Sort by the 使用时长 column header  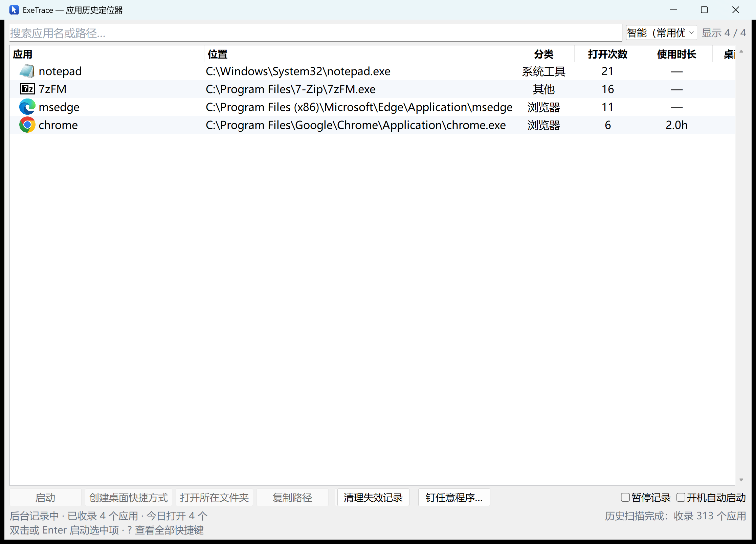pyautogui.click(x=676, y=54)
